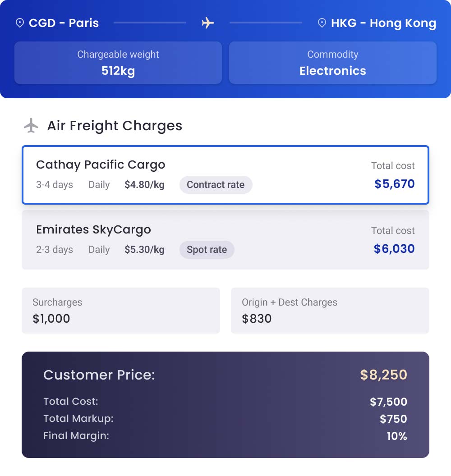Click the Surcharges $1,000 box
The width and height of the screenshot is (451, 476).
121,311
